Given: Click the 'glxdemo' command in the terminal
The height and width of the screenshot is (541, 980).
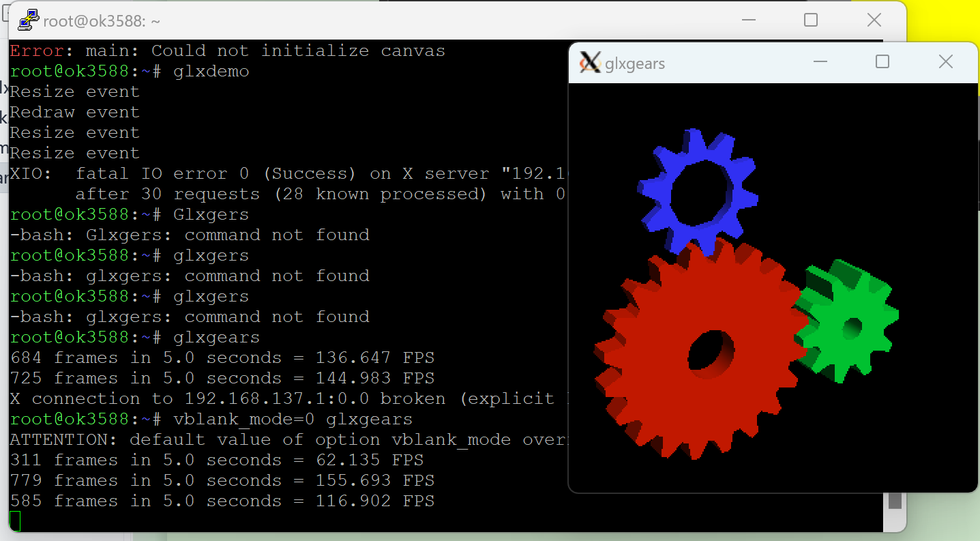Looking at the screenshot, I should tap(211, 71).
